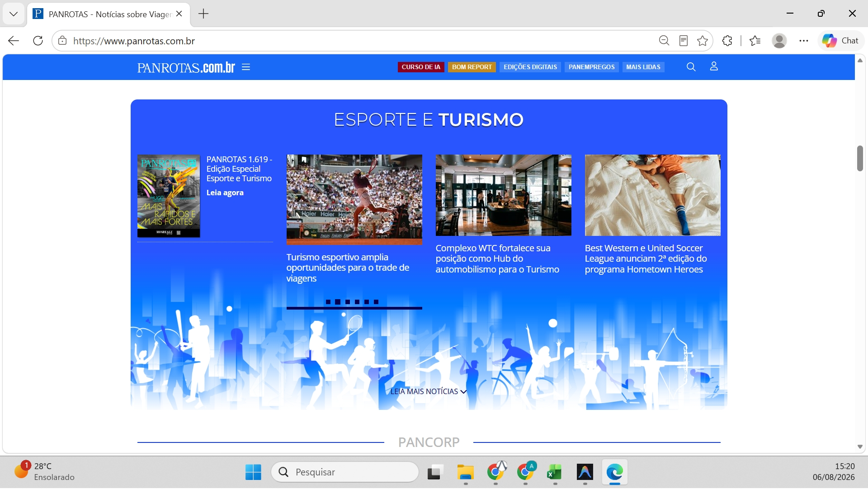The image size is (868, 489).
Task: Read Complexo WTC fortalece sua posição headline
Action: 497,259
